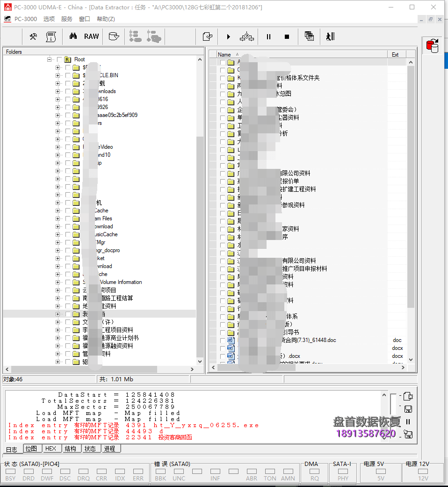The width and height of the screenshot is (448, 487).
Task: Sort by the Name column header
Action: pyautogui.click(x=302, y=54)
